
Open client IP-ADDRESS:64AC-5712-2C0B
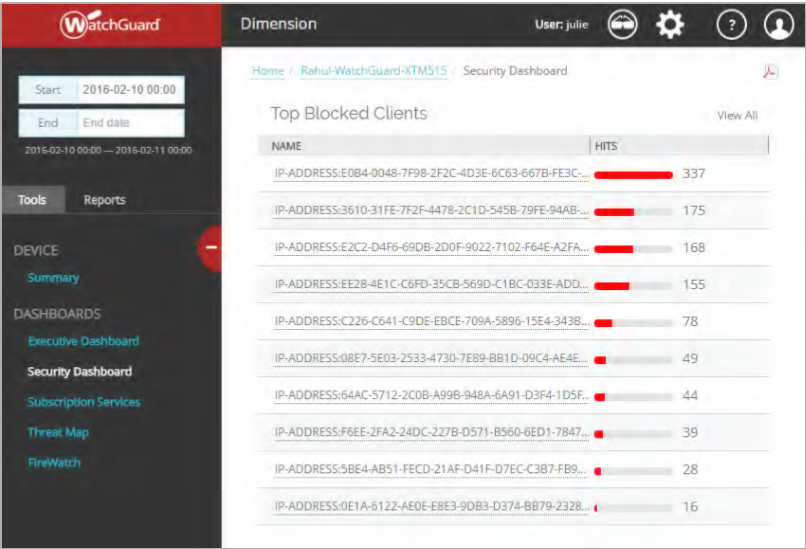pos(432,396)
